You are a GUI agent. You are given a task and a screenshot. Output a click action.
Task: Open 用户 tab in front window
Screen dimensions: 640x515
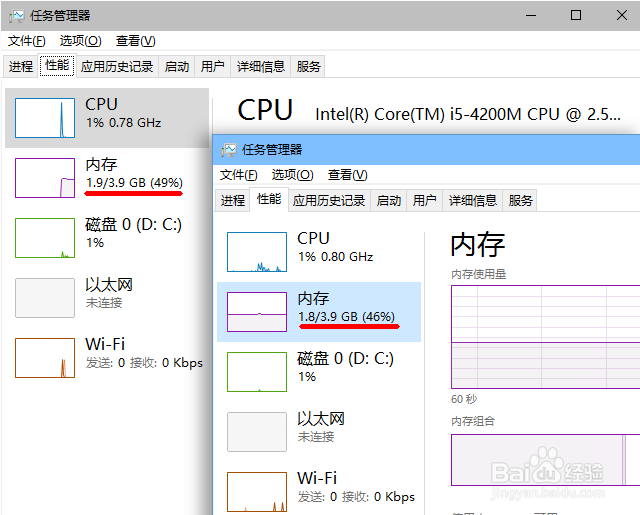point(424,200)
